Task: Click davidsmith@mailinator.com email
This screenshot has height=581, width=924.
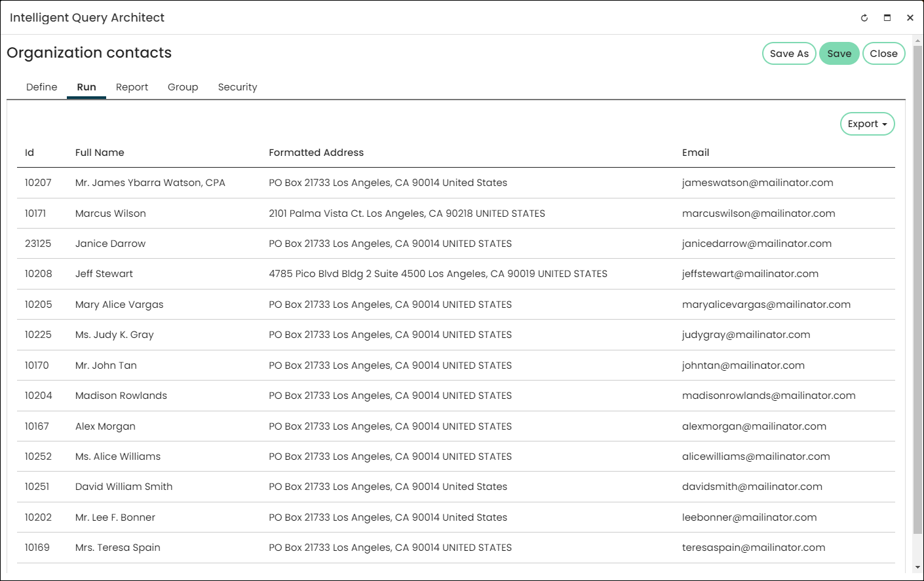Action: (752, 487)
